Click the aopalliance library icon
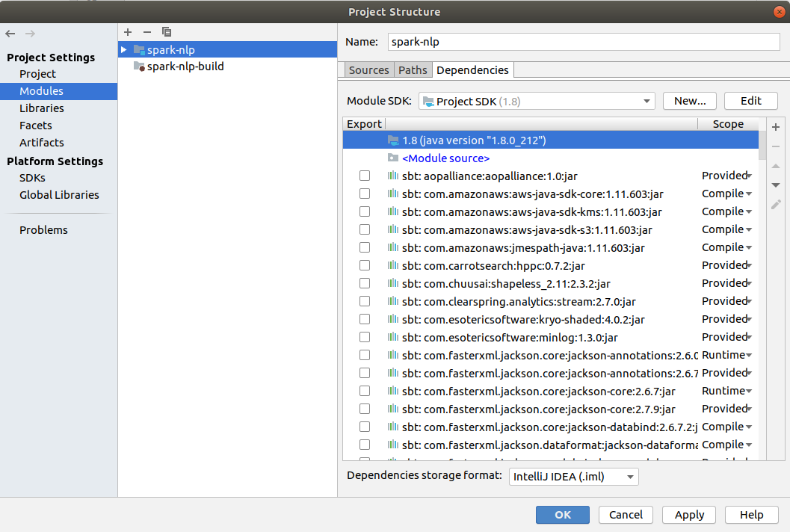Image resolution: width=790 pixels, height=532 pixels. point(393,176)
